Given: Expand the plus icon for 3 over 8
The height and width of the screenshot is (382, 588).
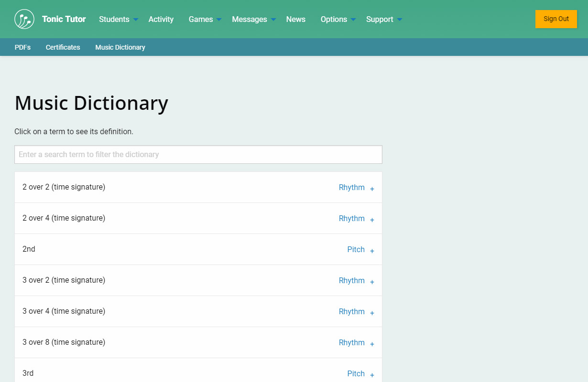Looking at the screenshot, I should (372, 344).
